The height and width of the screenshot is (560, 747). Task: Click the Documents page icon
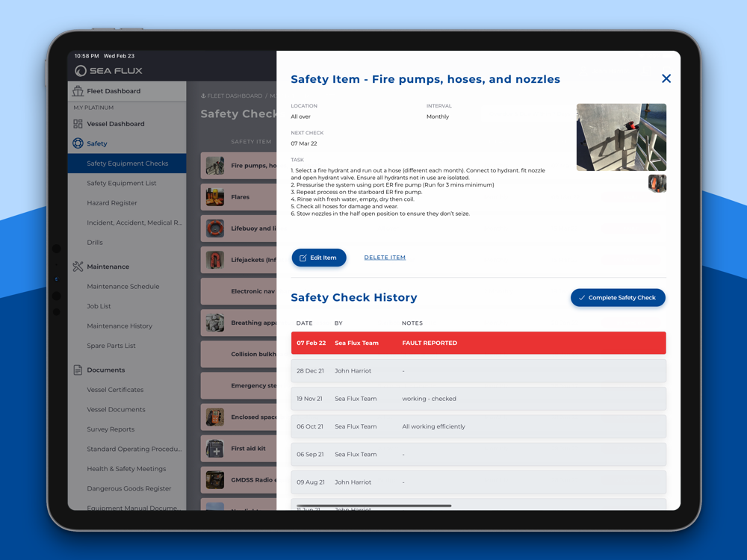tap(78, 370)
